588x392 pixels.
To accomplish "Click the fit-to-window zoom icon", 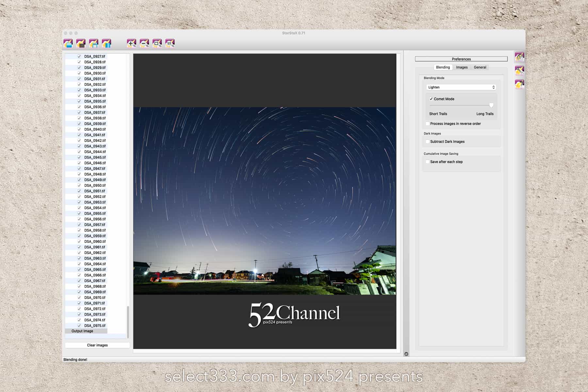I will [x=157, y=43].
